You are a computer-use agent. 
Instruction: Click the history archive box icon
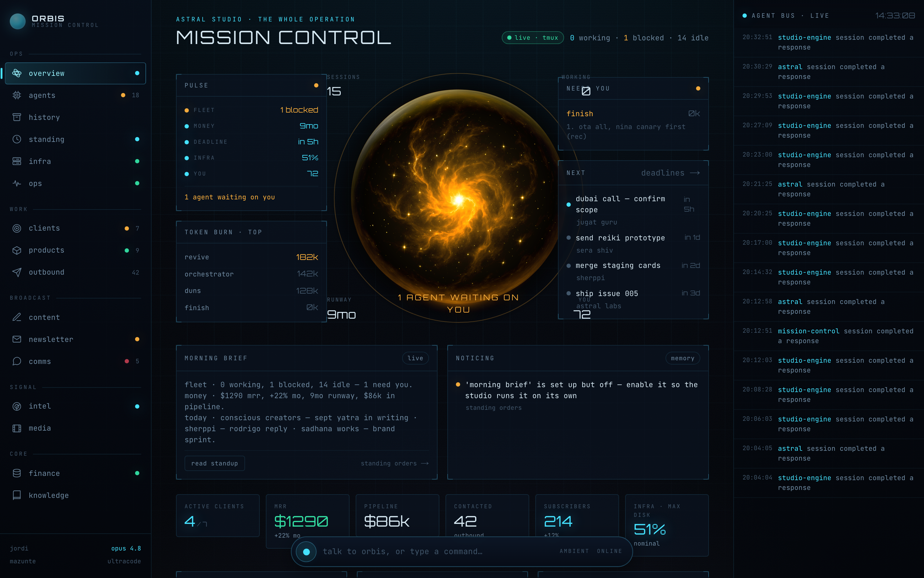point(17,117)
